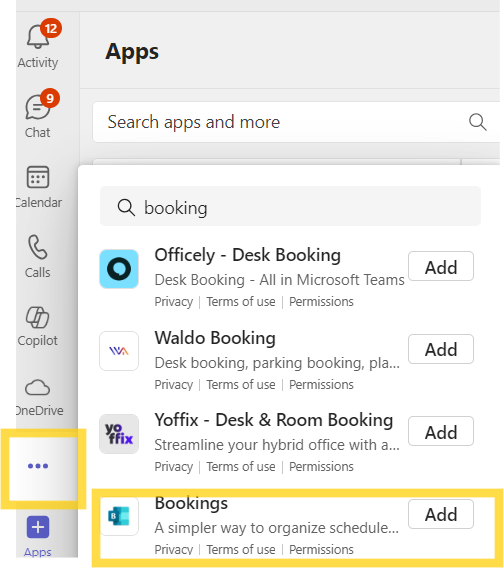Click the Search apps and more field

click(296, 122)
